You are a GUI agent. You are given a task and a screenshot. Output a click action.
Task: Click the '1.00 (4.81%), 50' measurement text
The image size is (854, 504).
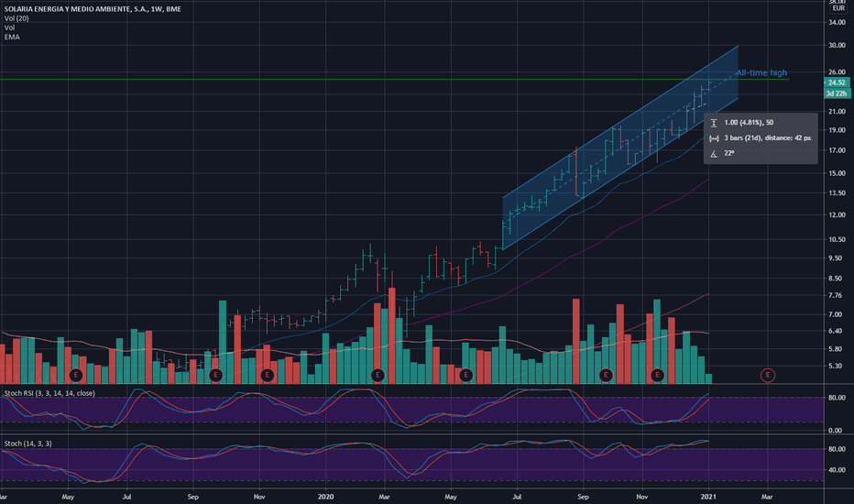pos(749,123)
